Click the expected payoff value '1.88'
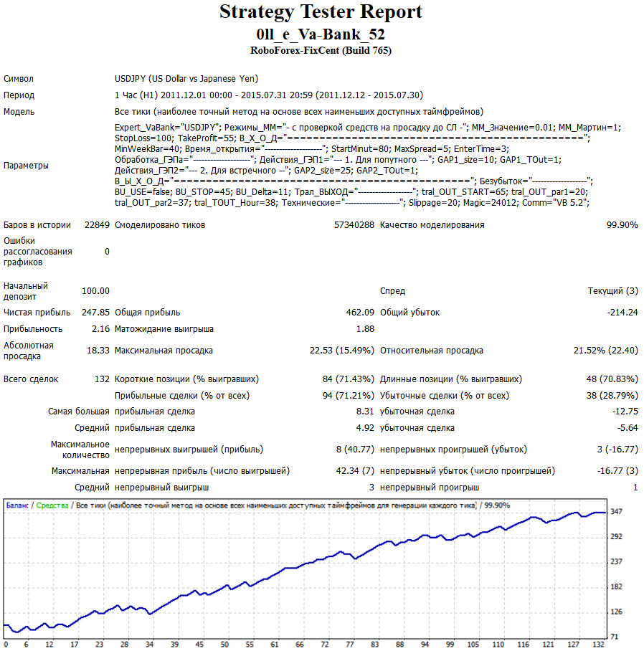644x651 pixels. [x=366, y=329]
